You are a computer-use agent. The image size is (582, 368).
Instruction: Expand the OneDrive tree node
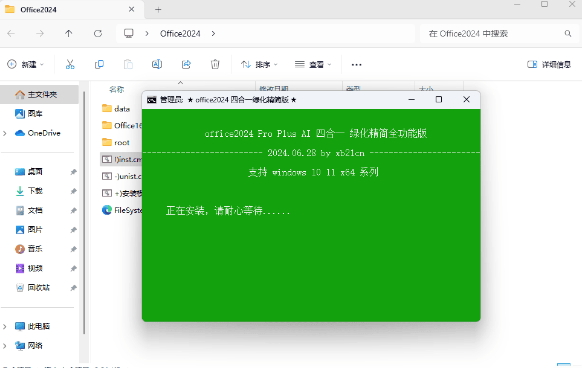pos(5,133)
